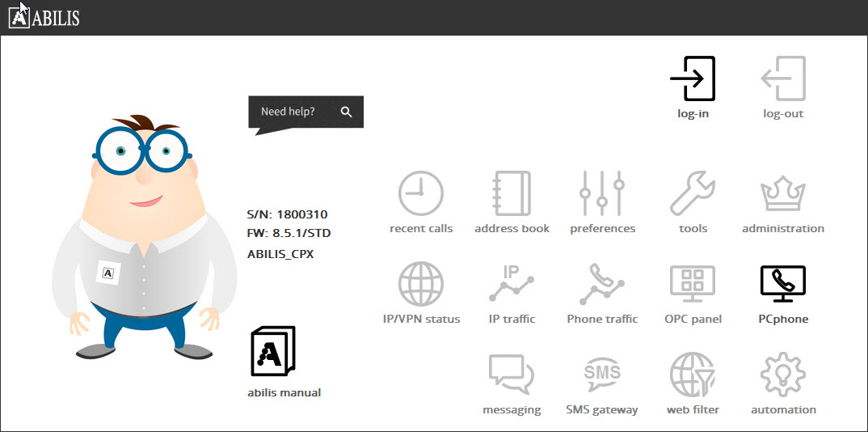Open the log-in icon
Image resolution: width=868 pixels, height=432 pixels.
coord(693,78)
